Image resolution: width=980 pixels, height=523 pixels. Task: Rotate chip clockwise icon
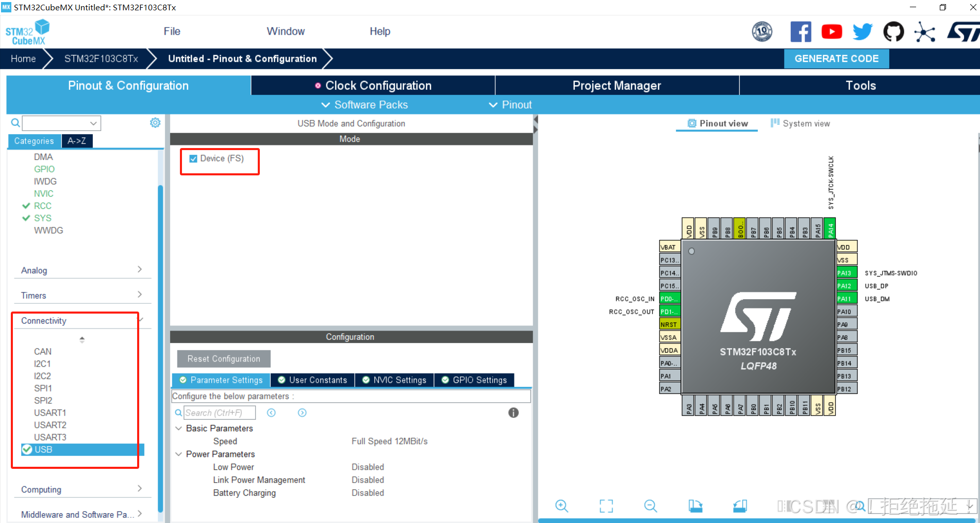[x=695, y=506]
